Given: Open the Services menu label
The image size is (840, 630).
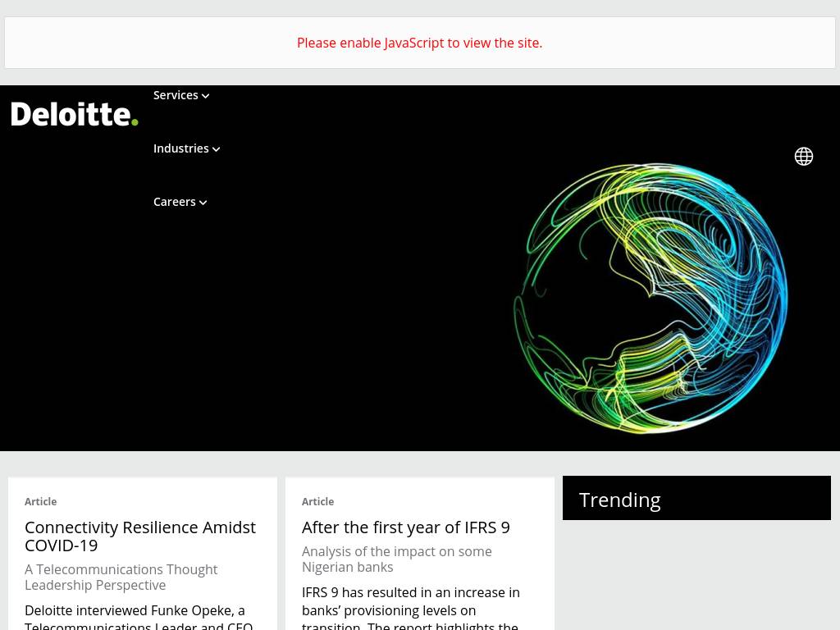Looking at the screenshot, I should tap(176, 95).
